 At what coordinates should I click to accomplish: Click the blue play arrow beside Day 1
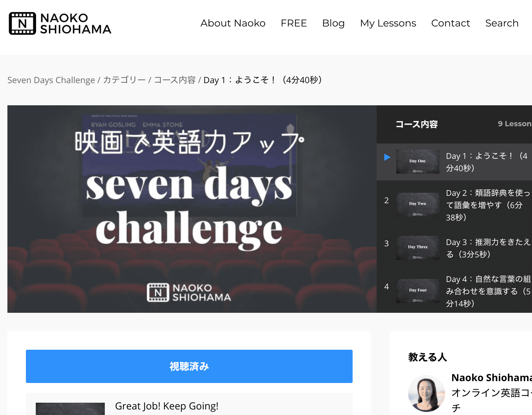tap(387, 157)
